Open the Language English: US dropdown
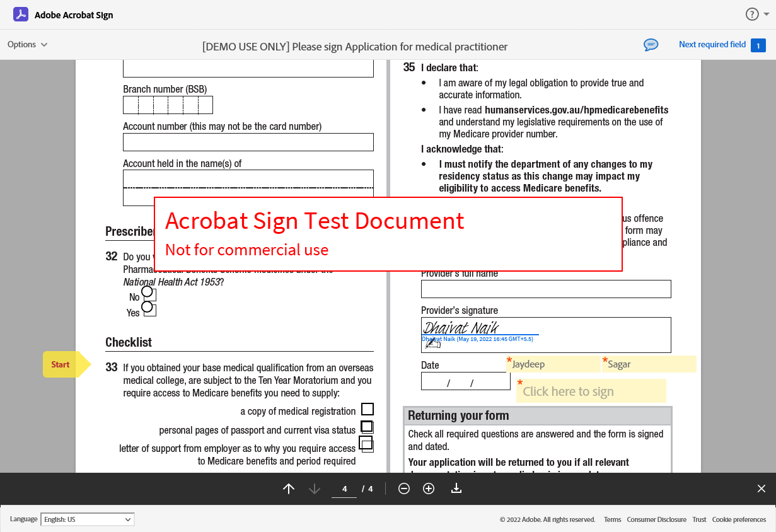Image resolution: width=776 pixels, height=532 pixels. tap(88, 519)
